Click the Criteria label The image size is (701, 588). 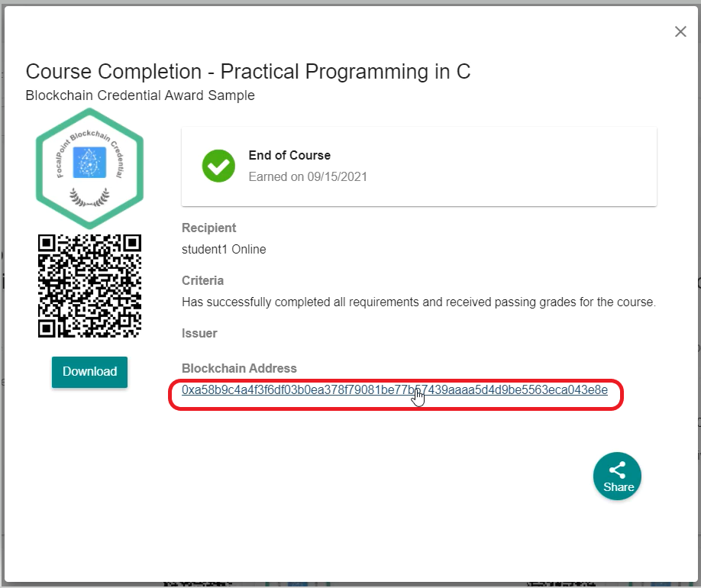pyautogui.click(x=202, y=280)
